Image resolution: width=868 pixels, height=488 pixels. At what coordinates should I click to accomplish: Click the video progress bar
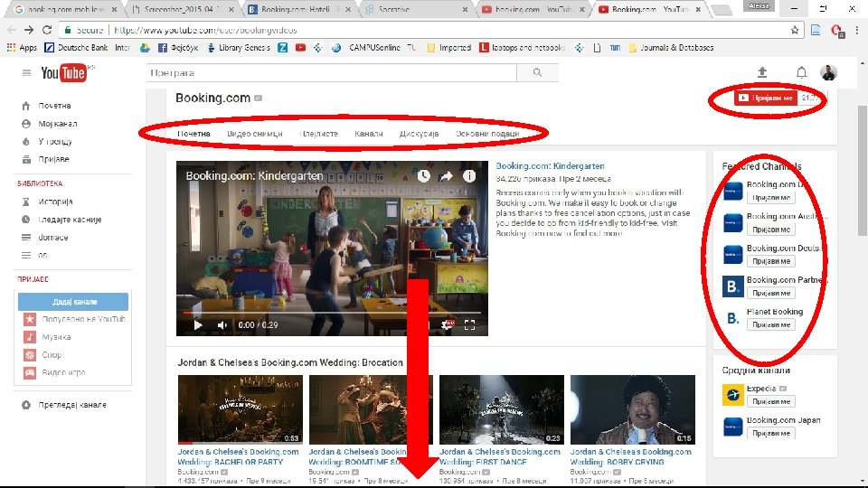click(332, 313)
